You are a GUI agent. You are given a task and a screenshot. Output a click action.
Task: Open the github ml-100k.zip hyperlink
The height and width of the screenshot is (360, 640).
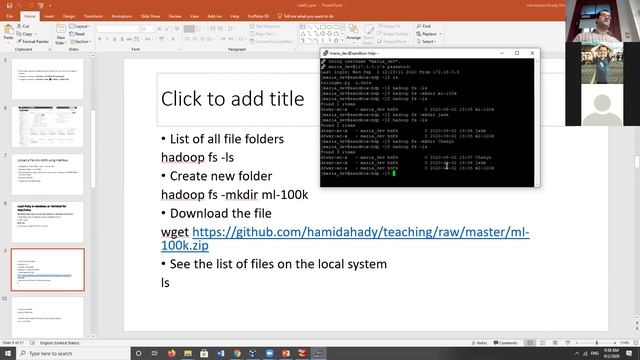(345, 239)
